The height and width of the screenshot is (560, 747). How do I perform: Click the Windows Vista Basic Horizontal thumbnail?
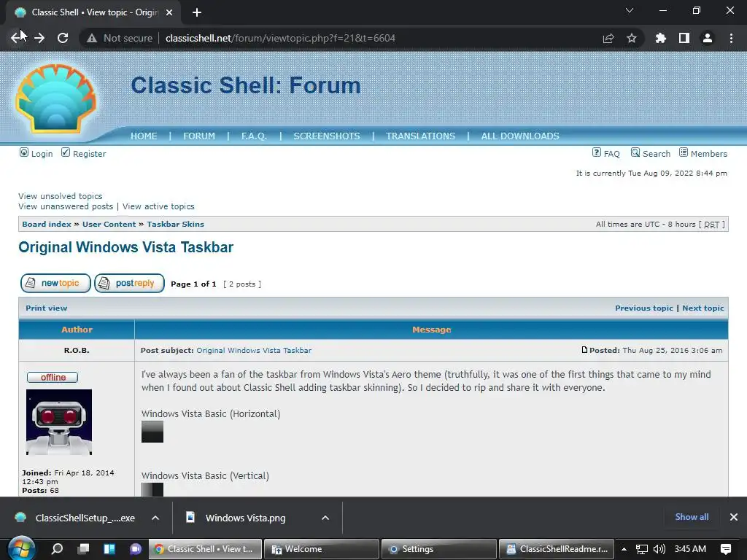[152, 432]
